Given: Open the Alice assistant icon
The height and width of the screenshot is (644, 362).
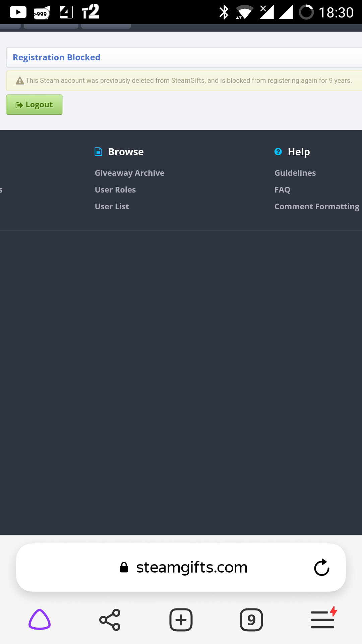Looking at the screenshot, I should point(40,620).
